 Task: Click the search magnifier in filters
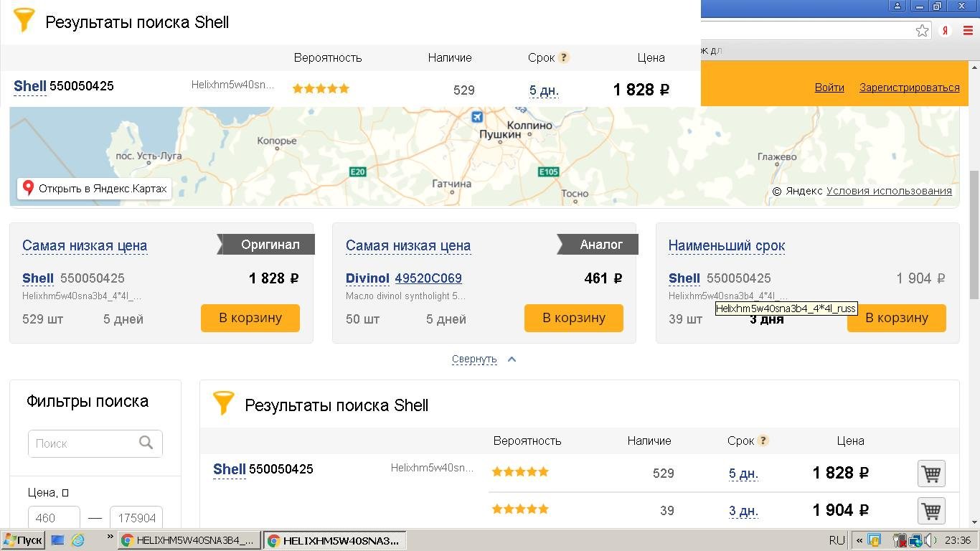click(x=146, y=443)
